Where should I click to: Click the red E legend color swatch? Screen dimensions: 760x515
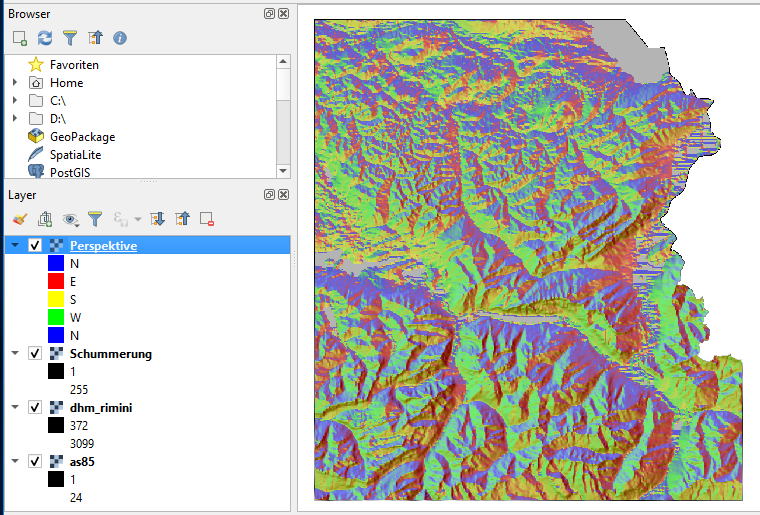coord(56,282)
